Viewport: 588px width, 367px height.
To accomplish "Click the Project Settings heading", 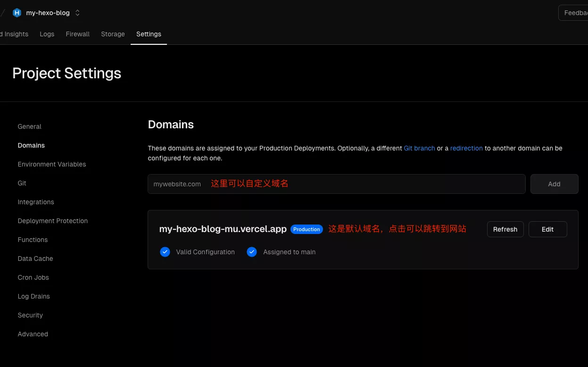I will (x=67, y=73).
